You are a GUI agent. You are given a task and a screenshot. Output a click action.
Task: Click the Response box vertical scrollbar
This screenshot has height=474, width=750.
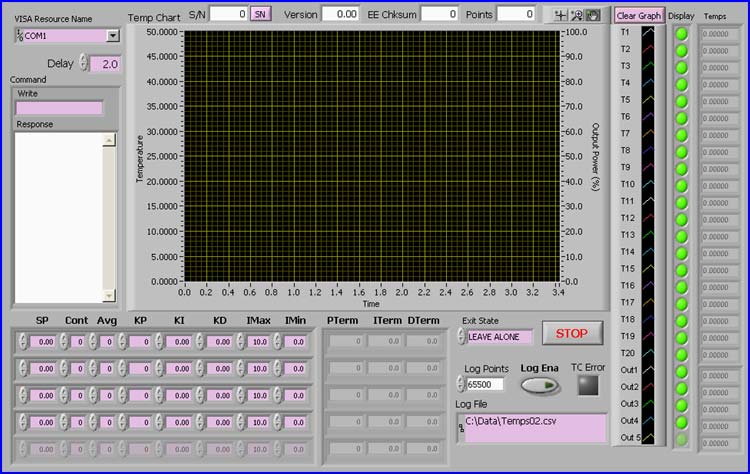(x=109, y=217)
